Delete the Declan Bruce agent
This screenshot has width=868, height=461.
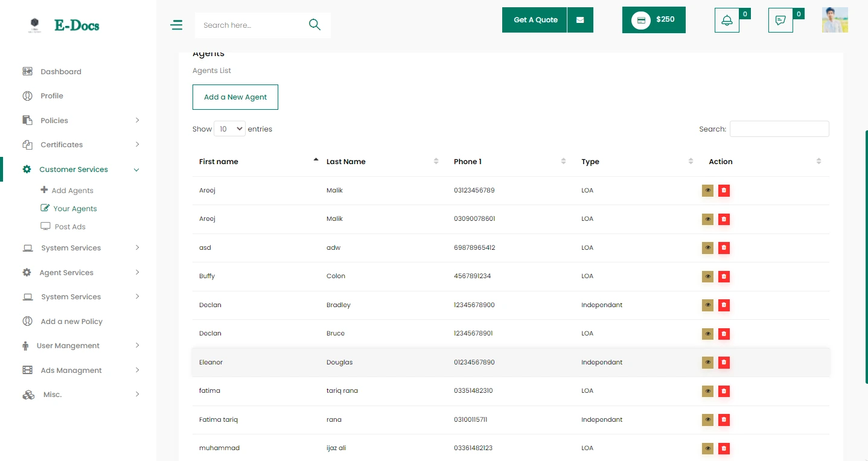(x=724, y=334)
